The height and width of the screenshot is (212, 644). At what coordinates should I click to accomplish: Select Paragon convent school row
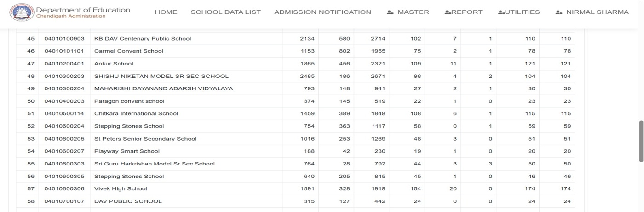295,101
